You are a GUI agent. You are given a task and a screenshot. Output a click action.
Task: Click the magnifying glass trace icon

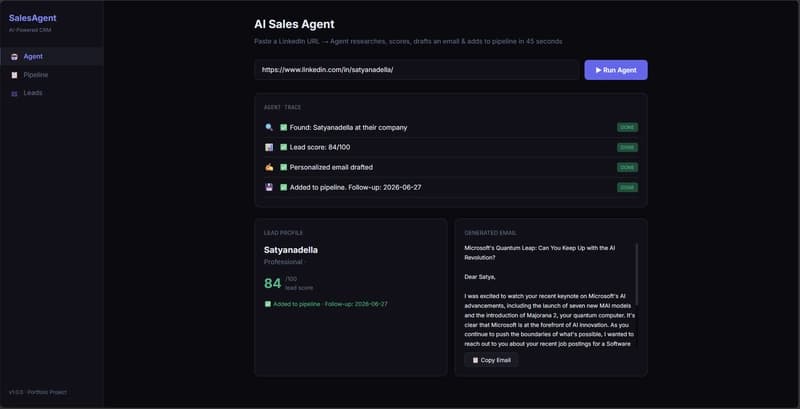269,127
